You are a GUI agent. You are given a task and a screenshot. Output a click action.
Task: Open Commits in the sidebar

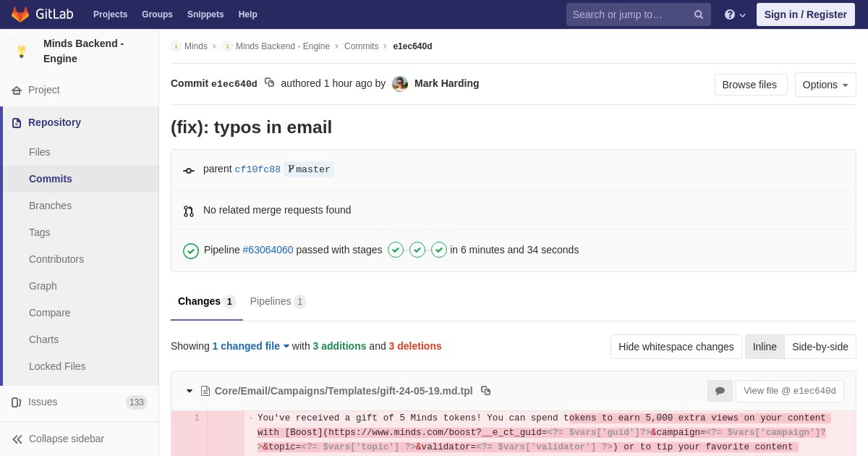point(80,179)
